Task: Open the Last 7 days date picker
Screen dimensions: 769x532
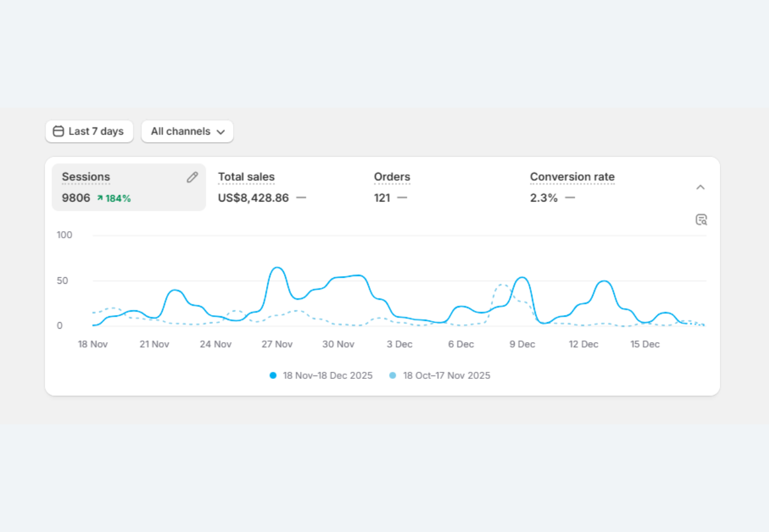Action: pyautogui.click(x=89, y=131)
